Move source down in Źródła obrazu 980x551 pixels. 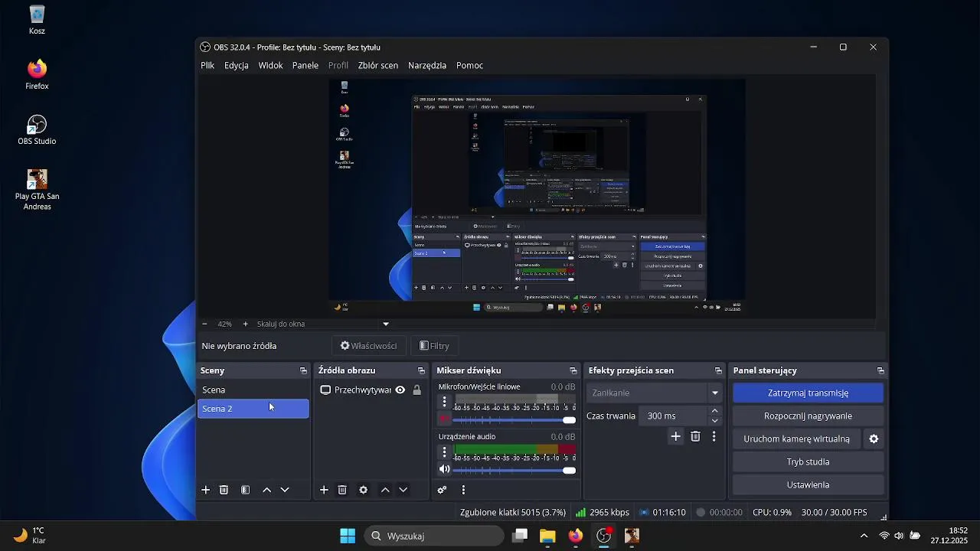403,490
